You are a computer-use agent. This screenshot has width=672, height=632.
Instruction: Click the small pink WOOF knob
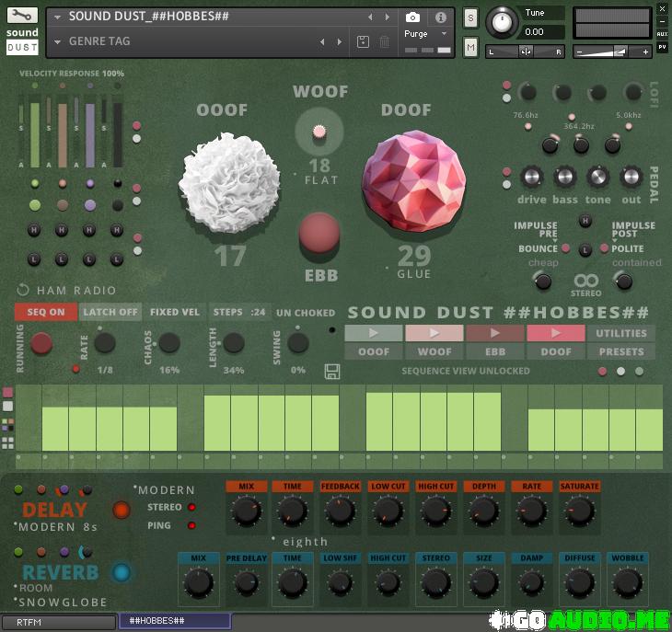pos(319,132)
